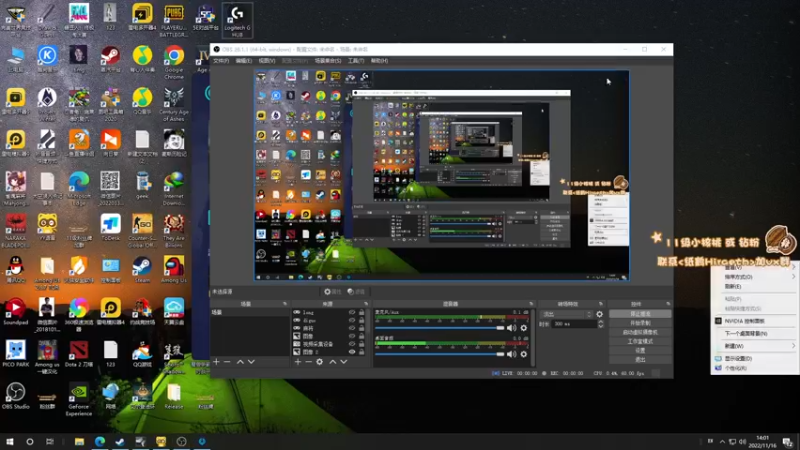Click the 启动虚拟摄像机 button
The width and height of the screenshot is (800, 450).
click(640, 332)
